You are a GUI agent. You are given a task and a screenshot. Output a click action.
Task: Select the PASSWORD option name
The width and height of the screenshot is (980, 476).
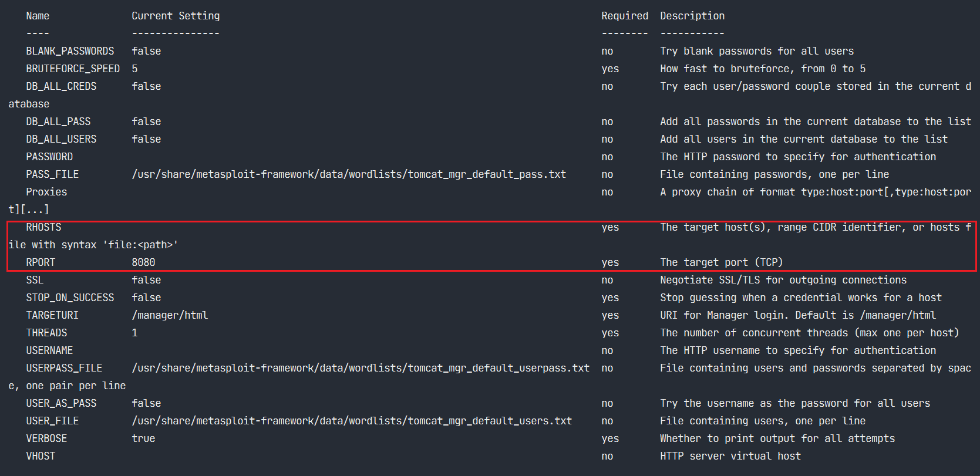tap(49, 157)
